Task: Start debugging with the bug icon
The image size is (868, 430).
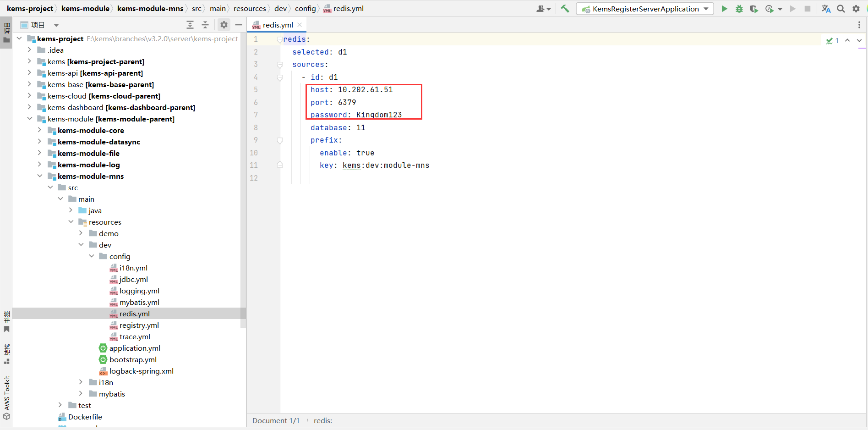Action: pos(739,9)
